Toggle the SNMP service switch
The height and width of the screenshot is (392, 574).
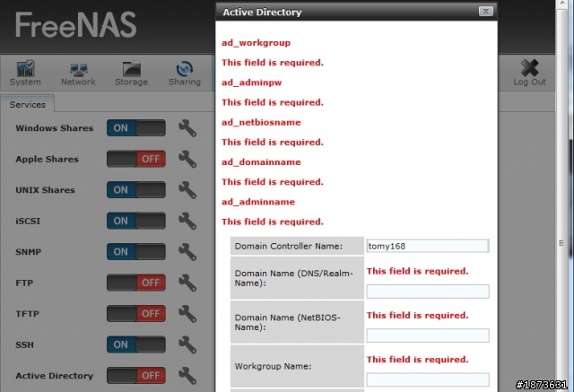[x=136, y=251]
